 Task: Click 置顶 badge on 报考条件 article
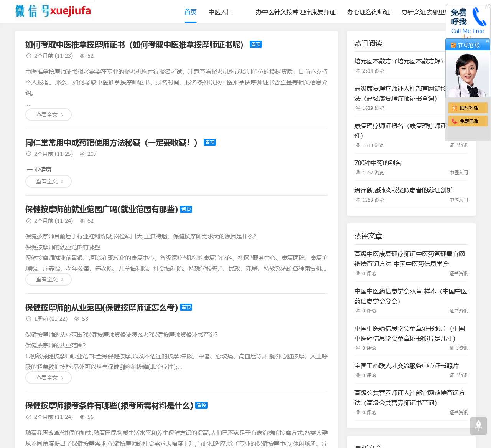click(201, 405)
